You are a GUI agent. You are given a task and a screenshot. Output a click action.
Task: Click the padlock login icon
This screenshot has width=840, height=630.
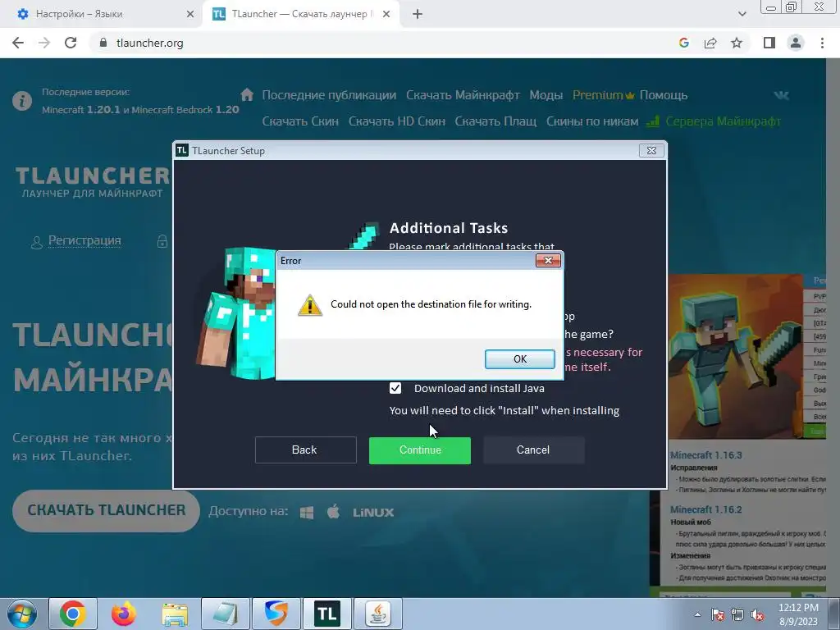click(x=162, y=241)
